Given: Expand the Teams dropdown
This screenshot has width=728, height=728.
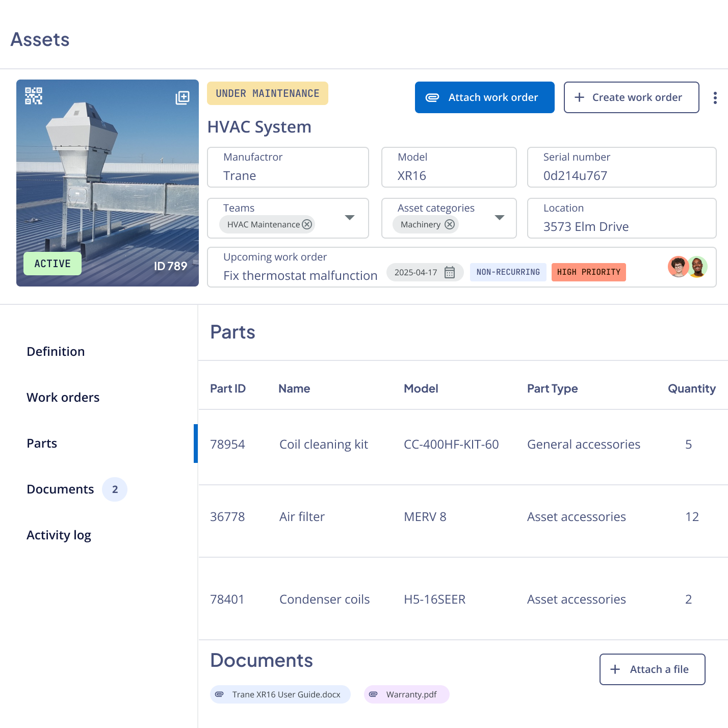Looking at the screenshot, I should pos(349,218).
